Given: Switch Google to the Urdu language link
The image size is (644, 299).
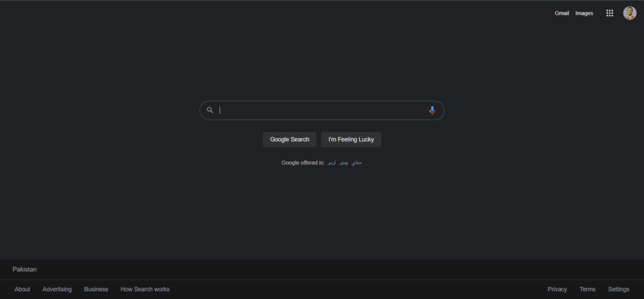Looking at the screenshot, I should pyautogui.click(x=331, y=163).
